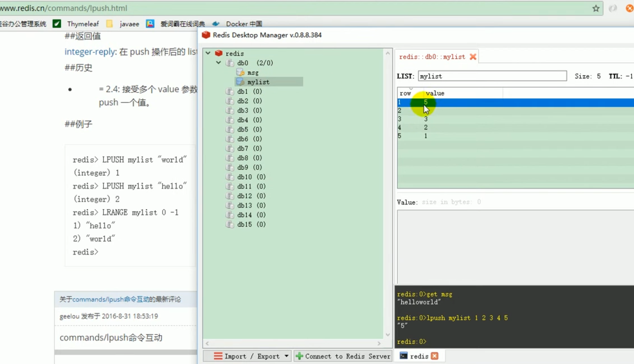The width and height of the screenshot is (634, 364).
Task: Switch to the redis::db0::mylist tab
Action: [432, 56]
